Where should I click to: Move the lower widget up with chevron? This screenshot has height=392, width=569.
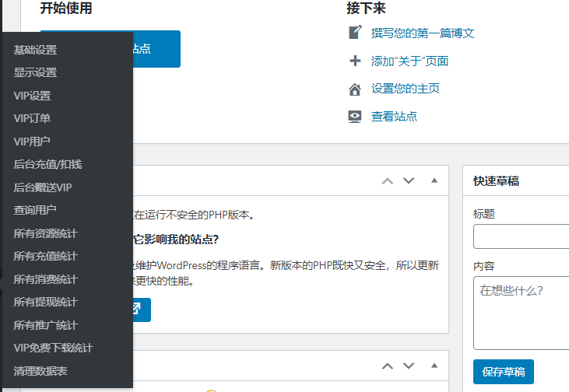pos(388,366)
